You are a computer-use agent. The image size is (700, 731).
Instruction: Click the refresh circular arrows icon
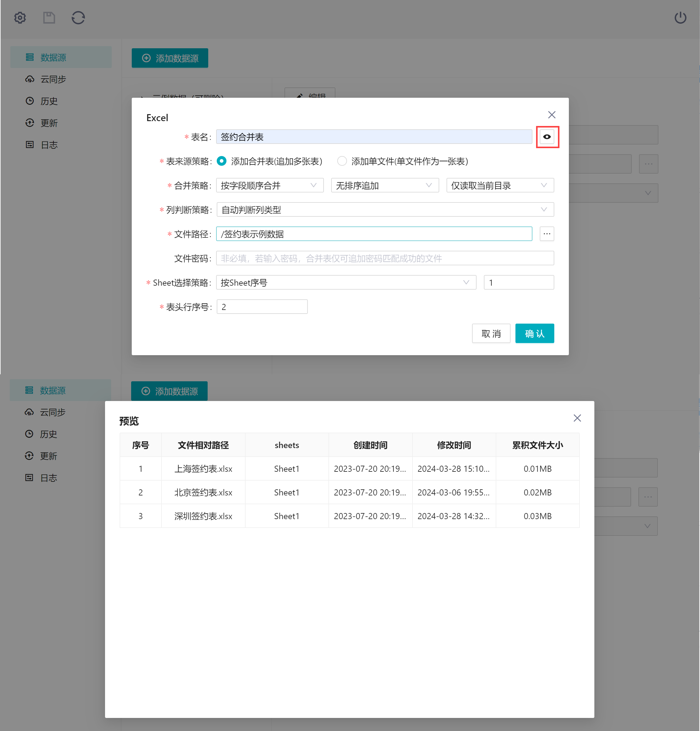78,18
